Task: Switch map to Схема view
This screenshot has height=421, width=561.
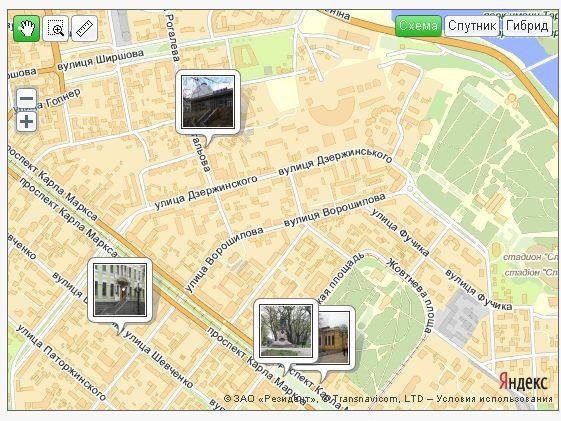Action: [x=419, y=26]
